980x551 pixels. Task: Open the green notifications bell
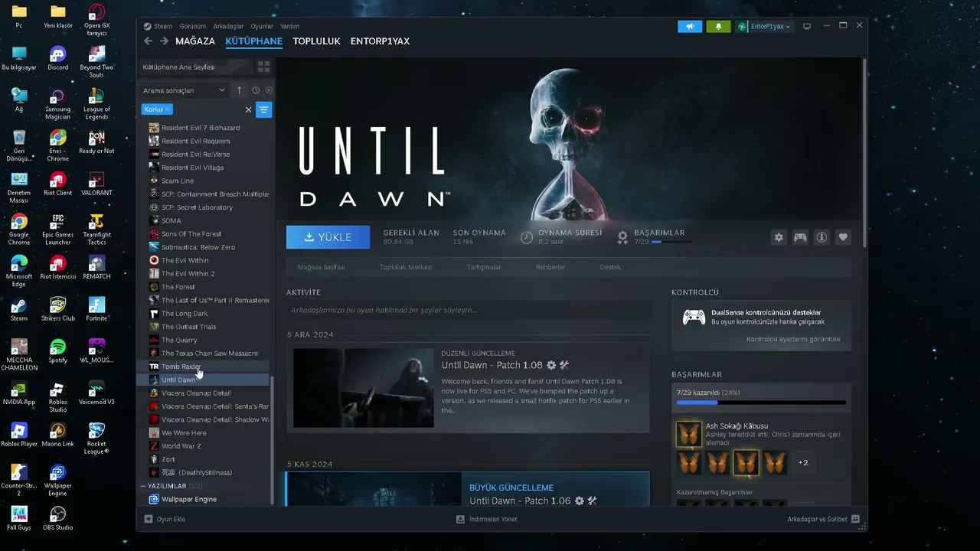click(x=718, y=26)
